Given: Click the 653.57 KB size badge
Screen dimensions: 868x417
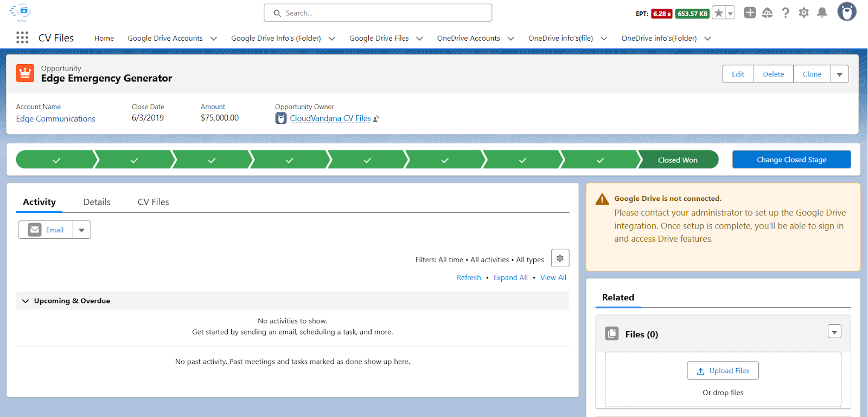Looking at the screenshot, I should (x=692, y=14).
